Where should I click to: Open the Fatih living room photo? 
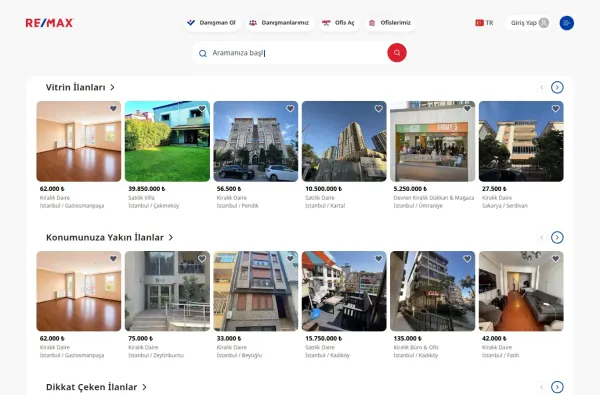[521, 291]
